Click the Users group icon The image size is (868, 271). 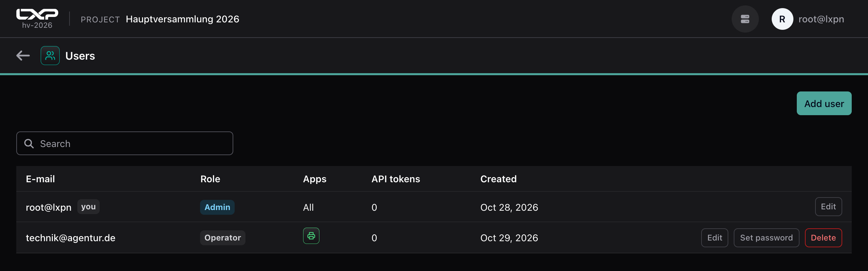50,56
